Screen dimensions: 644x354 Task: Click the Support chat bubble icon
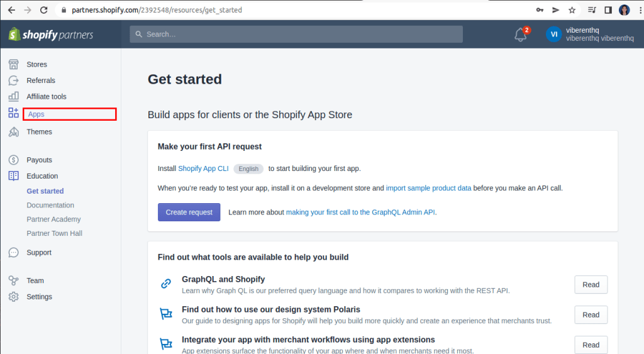tap(13, 253)
